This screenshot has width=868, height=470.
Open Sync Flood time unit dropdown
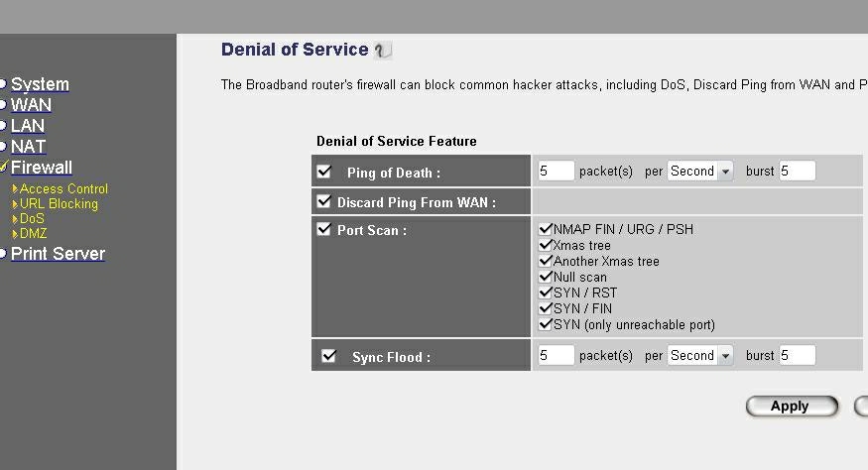point(700,355)
